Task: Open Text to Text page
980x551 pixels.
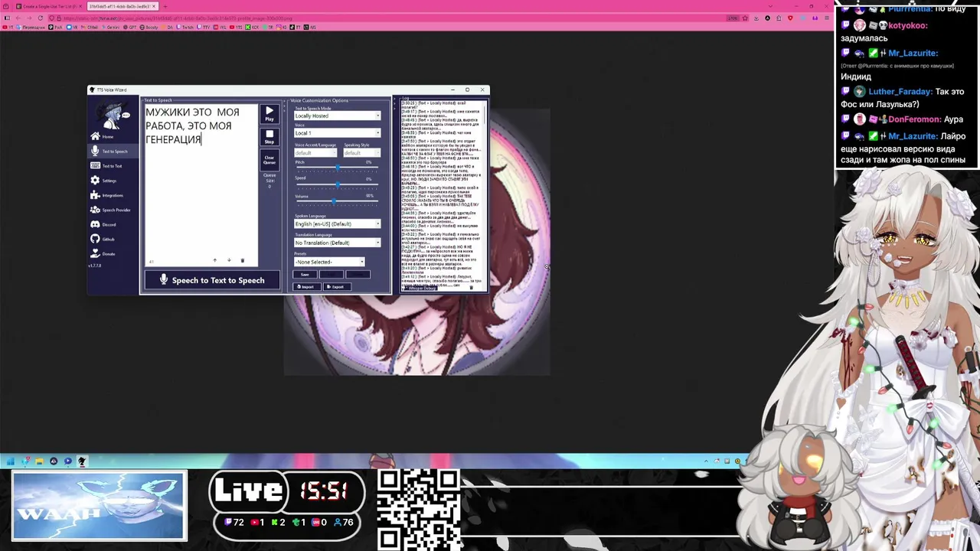Action: (x=113, y=165)
